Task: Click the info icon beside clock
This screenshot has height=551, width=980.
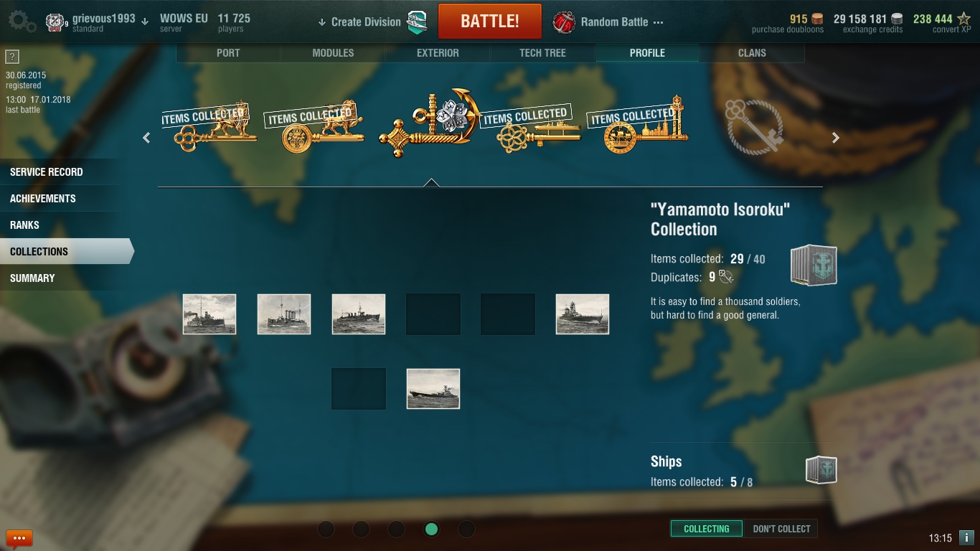Action: [966, 537]
